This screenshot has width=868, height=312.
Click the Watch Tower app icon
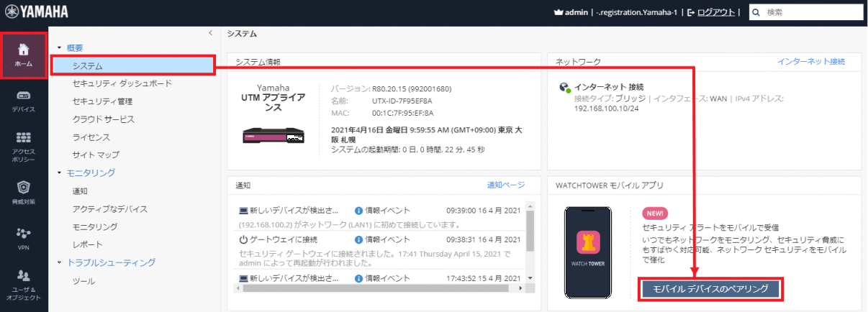[587, 251]
